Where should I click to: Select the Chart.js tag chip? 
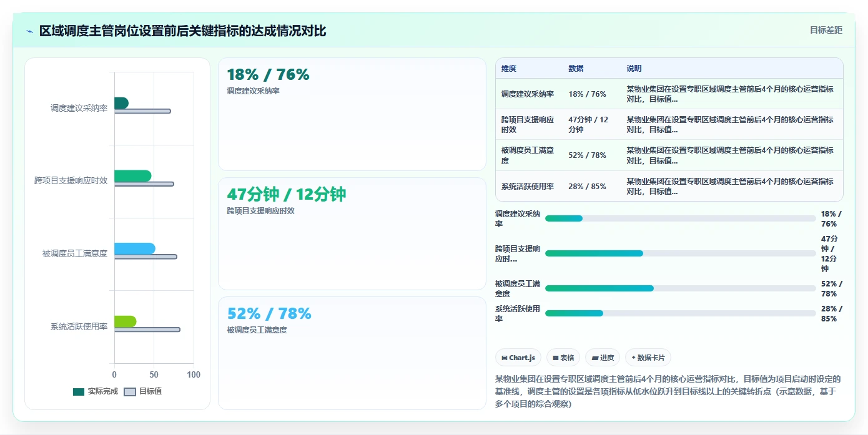[518, 358]
